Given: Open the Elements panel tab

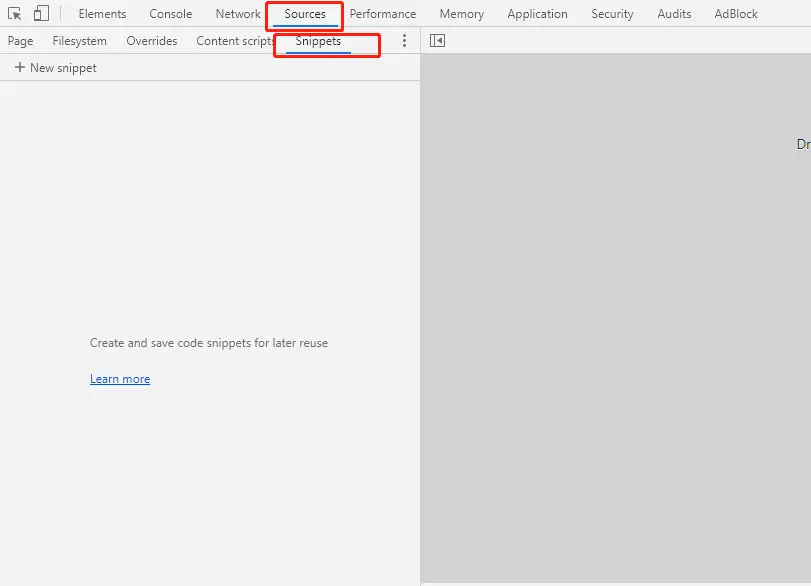Looking at the screenshot, I should tap(102, 14).
